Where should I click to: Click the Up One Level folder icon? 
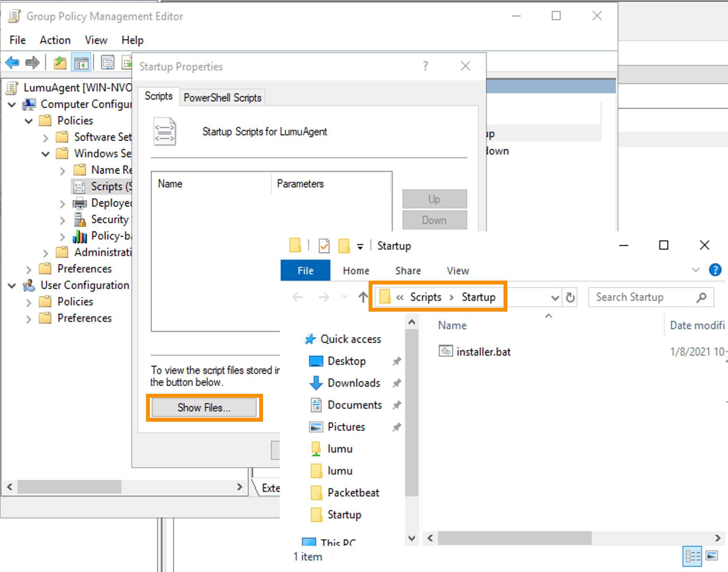click(60, 62)
